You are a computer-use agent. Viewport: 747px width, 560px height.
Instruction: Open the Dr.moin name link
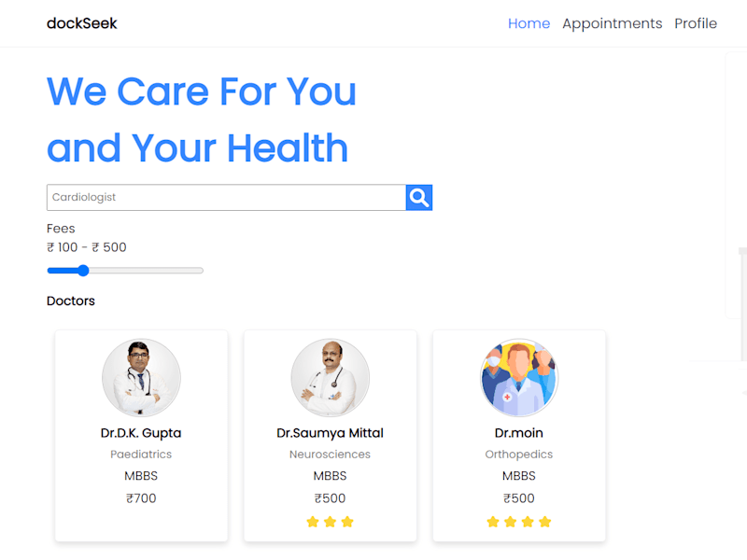pyautogui.click(x=519, y=433)
